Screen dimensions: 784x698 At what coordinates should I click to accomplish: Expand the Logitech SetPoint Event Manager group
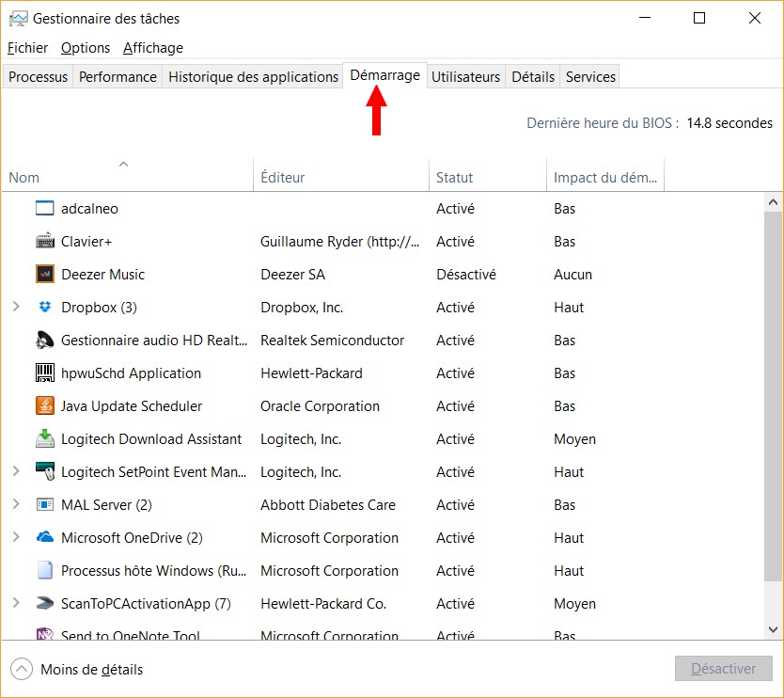[x=15, y=471]
